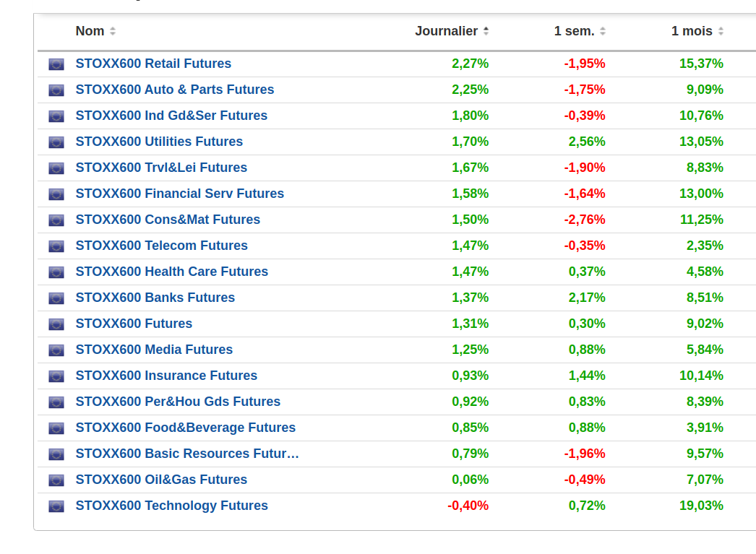Open STOXX600 Health Care Futures link
Screen dimensions: 756x554
[x=172, y=272]
